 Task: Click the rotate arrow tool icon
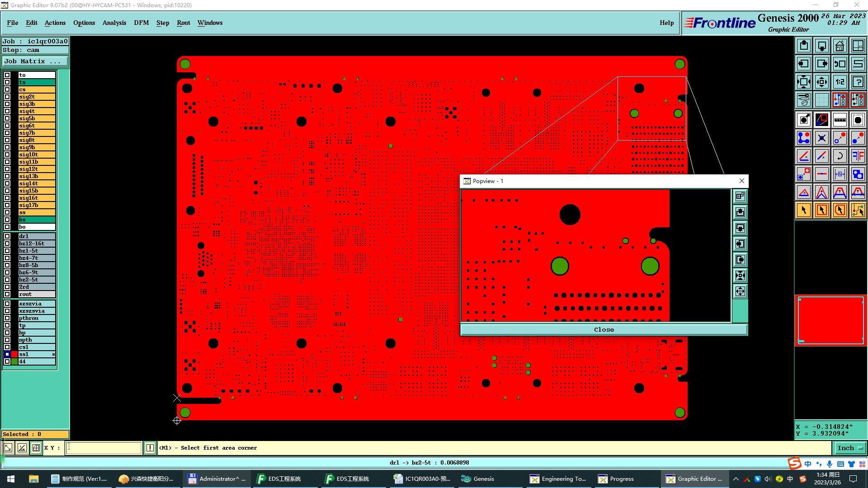tap(840, 156)
